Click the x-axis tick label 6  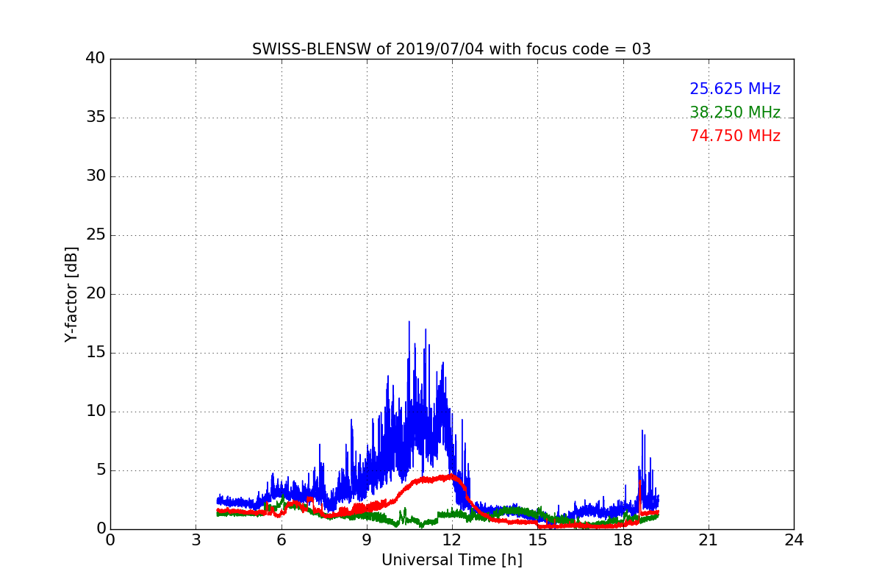(x=281, y=539)
